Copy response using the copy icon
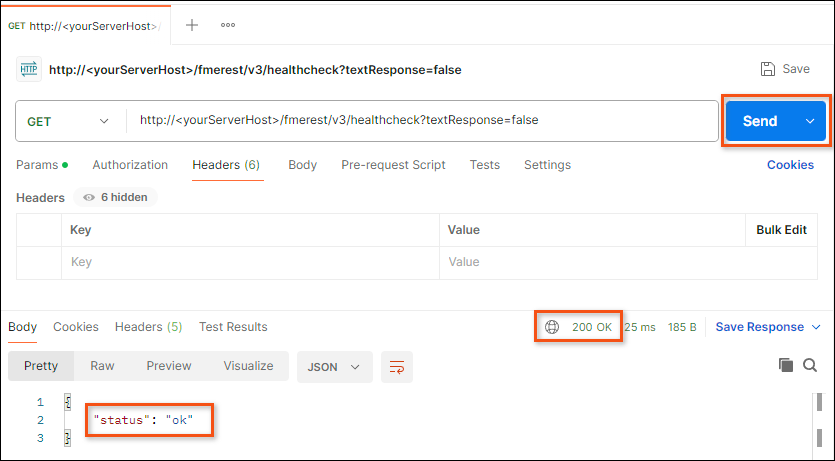The height and width of the screenshot is (461, 835). click(x=786, y=365)
